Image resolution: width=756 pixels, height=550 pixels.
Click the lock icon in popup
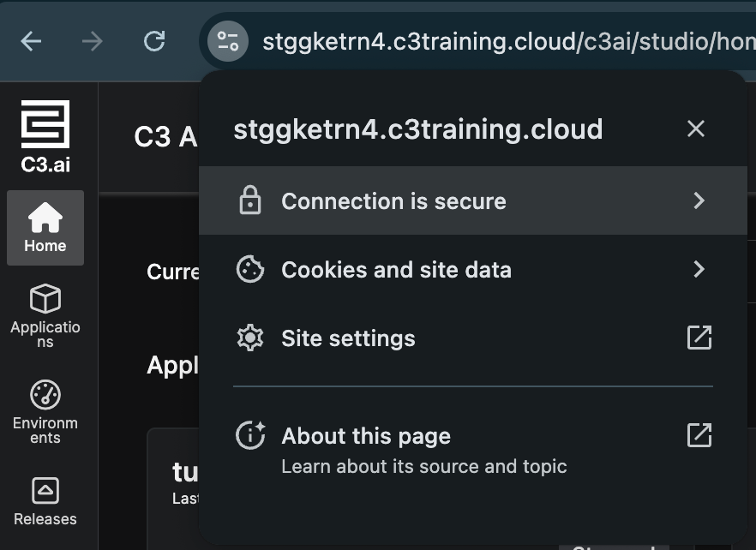(x=249, y=201)
